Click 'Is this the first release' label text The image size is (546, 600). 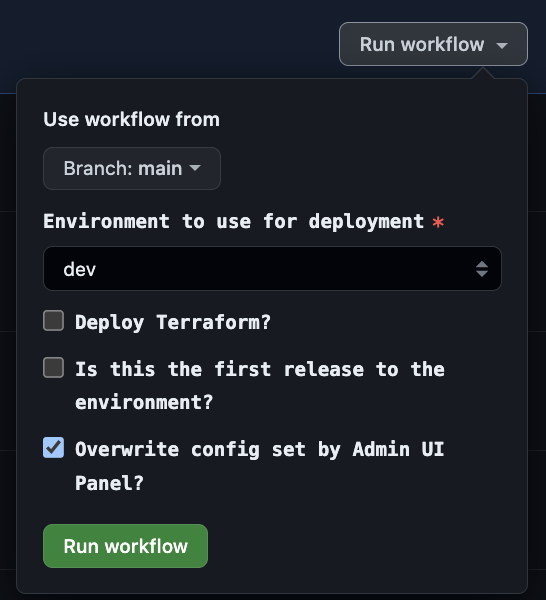(260, 386)
